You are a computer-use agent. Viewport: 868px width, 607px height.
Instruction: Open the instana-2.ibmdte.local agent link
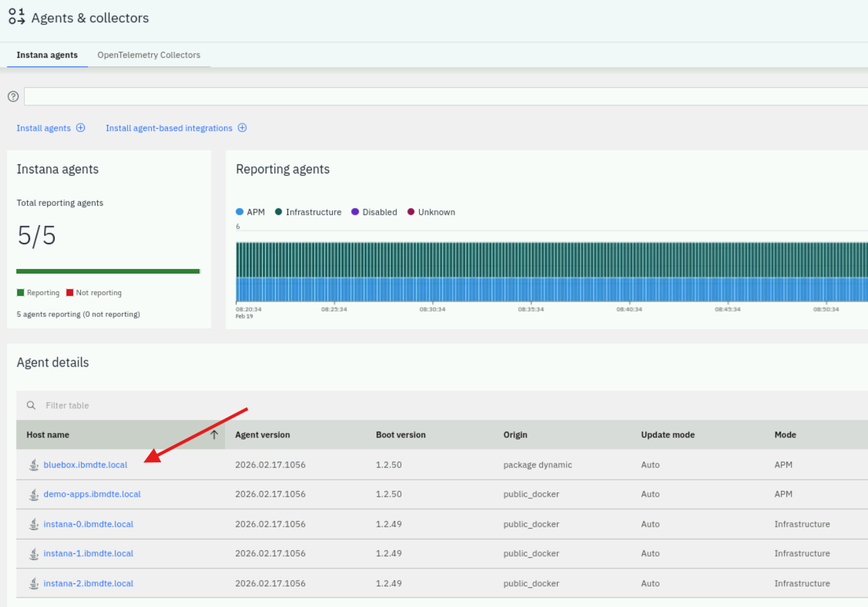coord(88,583)
